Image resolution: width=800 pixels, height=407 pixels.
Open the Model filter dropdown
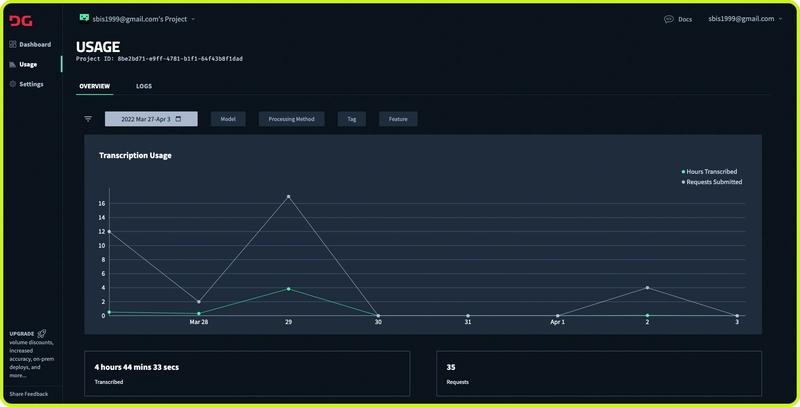227,119
